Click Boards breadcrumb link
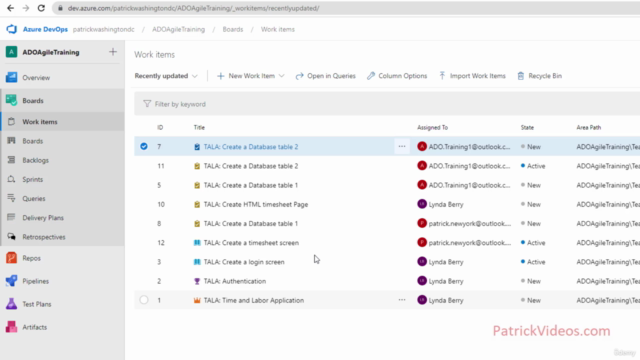 click(233, 29)
